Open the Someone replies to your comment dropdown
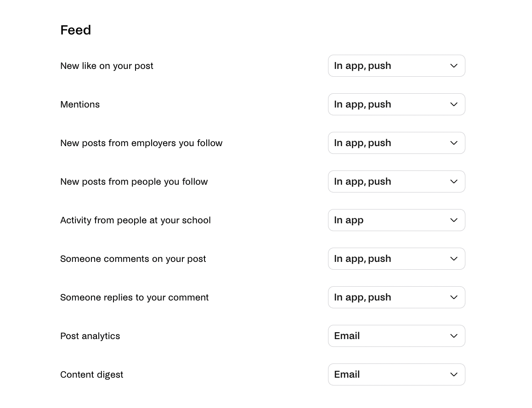The image size is (532, 408). [396, 297]
